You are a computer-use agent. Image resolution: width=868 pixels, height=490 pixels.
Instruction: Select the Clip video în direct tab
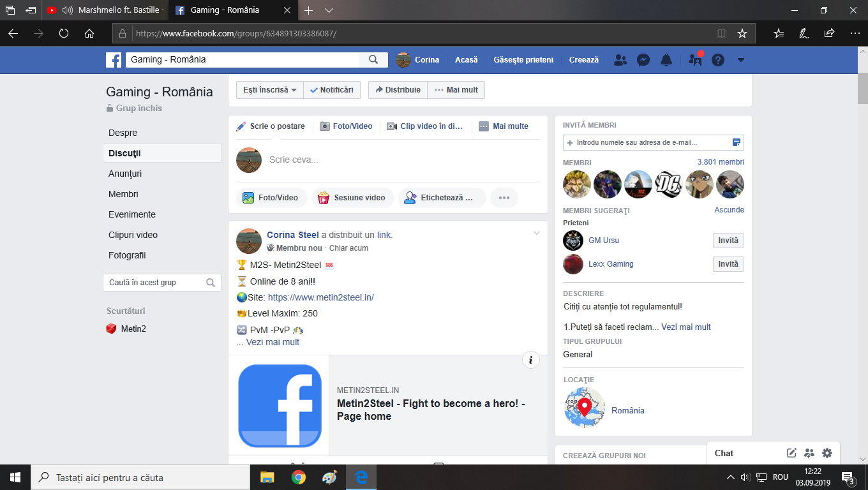[x=425, y=126]
